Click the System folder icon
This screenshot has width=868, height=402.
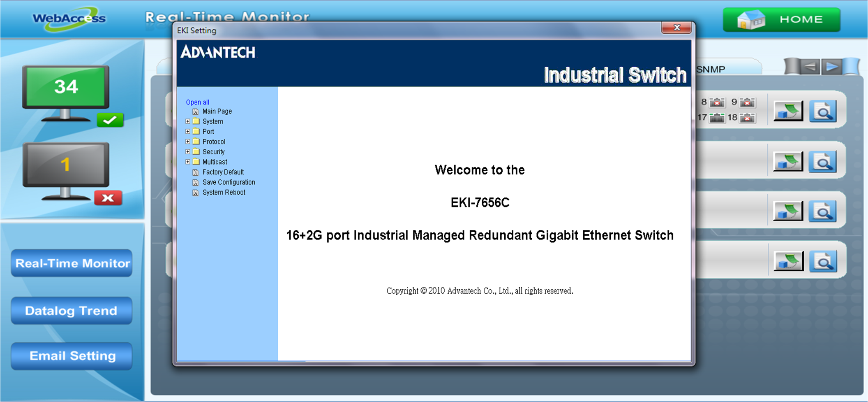pos(196,121)
